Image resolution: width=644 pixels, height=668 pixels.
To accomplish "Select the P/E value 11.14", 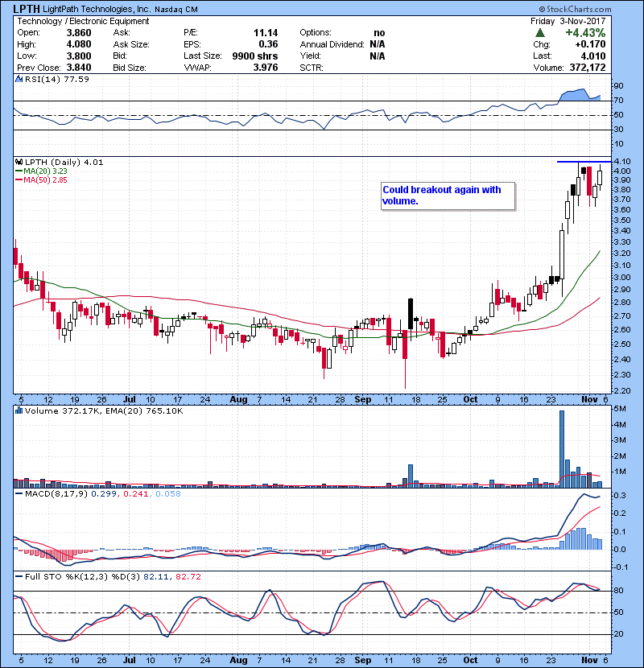I will tap(266, 33).
